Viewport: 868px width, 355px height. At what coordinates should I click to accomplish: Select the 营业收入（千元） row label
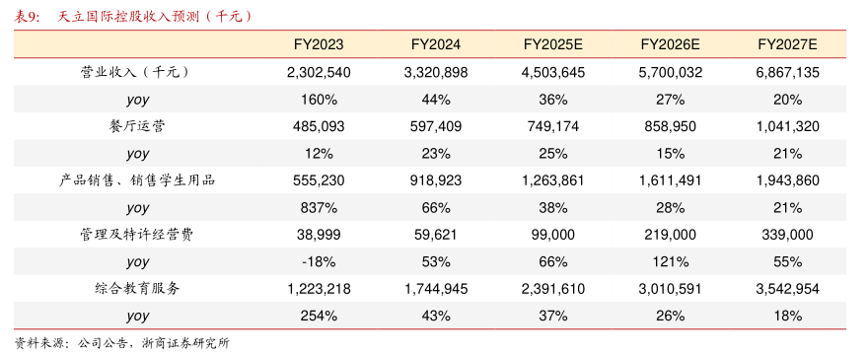(x=137, y=72)
